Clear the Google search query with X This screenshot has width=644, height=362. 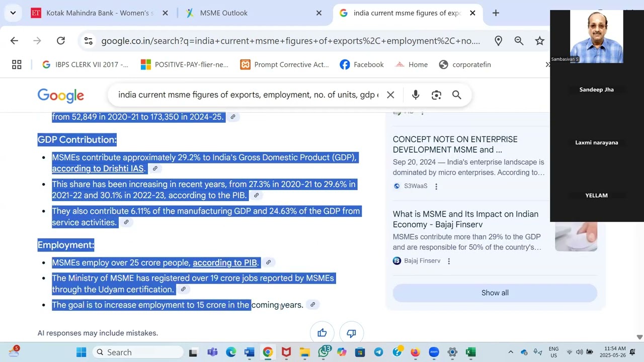[390, 95]
